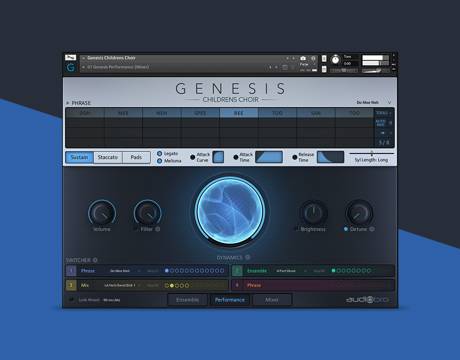Click the info icon beside camera icon
This screenshot has height=360, width=460.
[313, 58]
